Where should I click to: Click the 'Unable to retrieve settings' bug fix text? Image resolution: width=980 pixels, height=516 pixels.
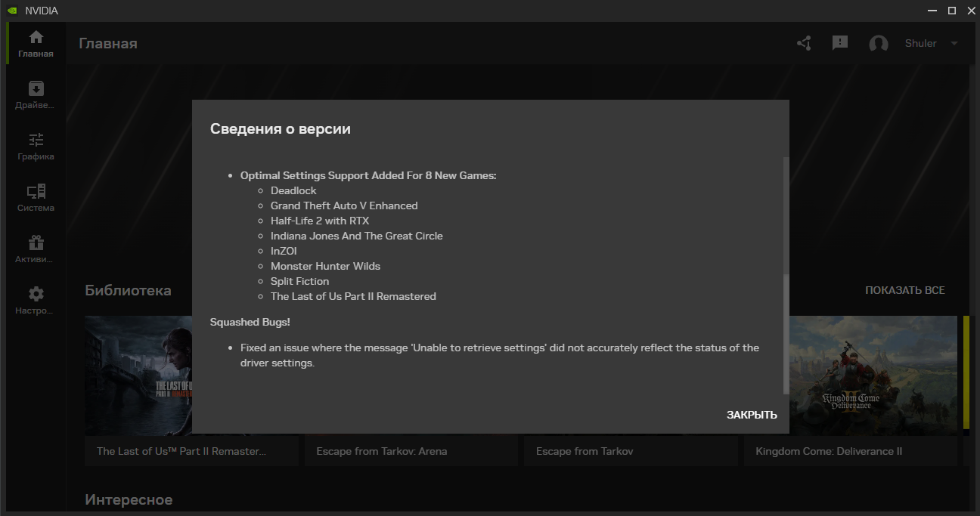[x=500, y=355]
